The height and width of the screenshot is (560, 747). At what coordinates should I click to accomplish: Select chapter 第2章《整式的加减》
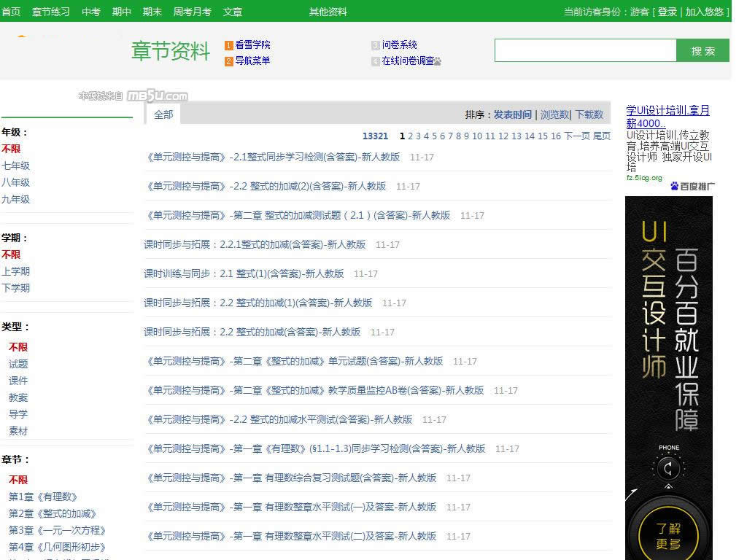53,513
